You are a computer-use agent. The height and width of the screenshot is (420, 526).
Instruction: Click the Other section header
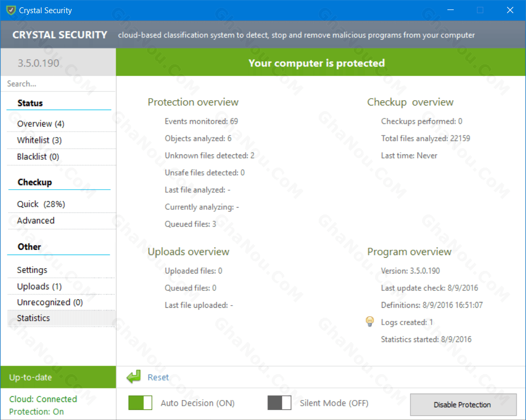coord(29,247)
